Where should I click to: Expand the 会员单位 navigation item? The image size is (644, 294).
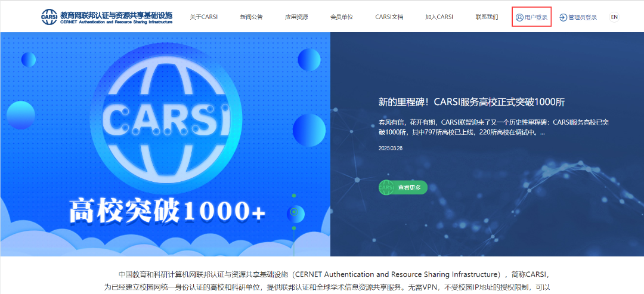point(342,17)
